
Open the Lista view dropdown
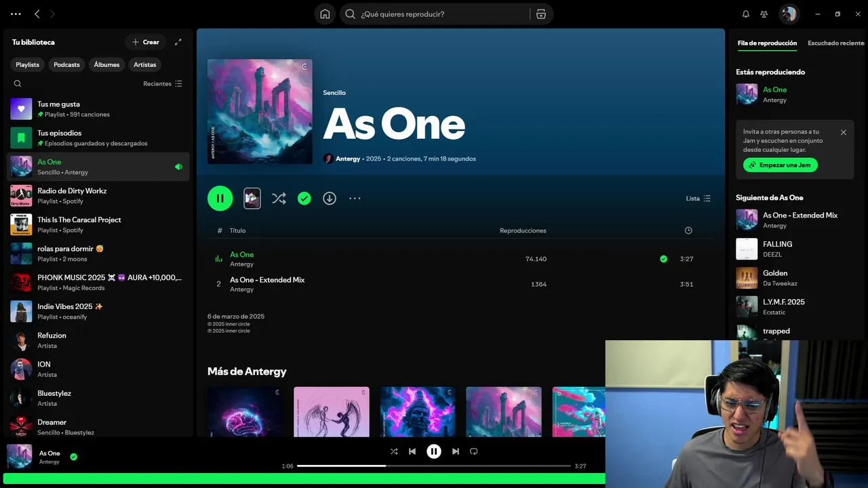698,199
